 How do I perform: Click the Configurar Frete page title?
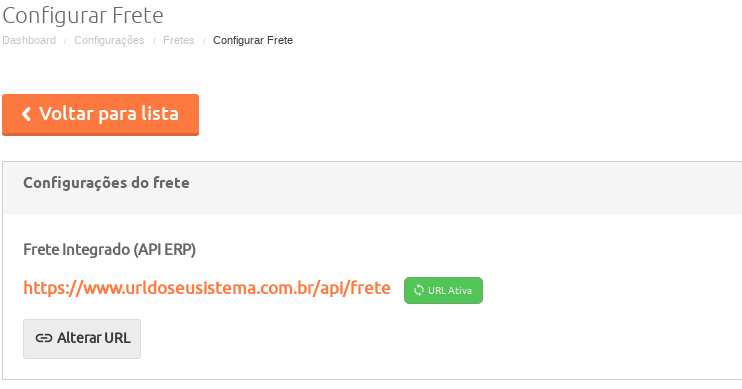(x=83, y=16)
